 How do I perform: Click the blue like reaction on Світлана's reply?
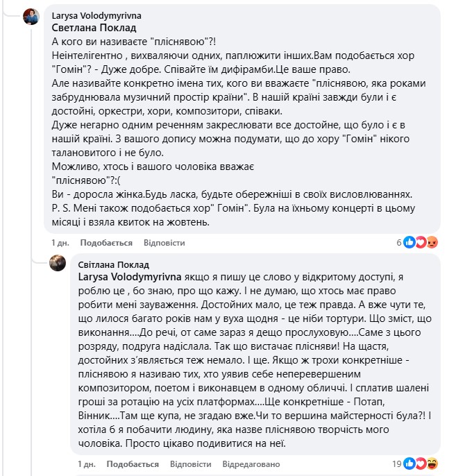point(409,463)
